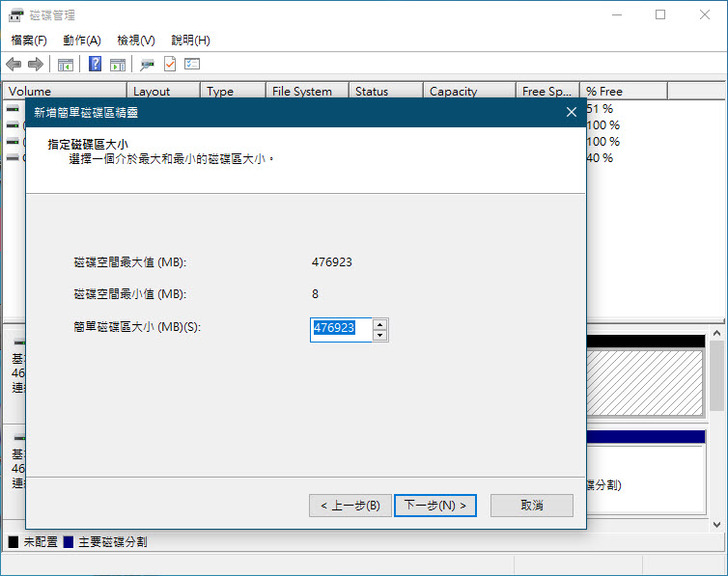Click 下一步(N) to continue the wizard
The image size is (728, 576).
436,505
